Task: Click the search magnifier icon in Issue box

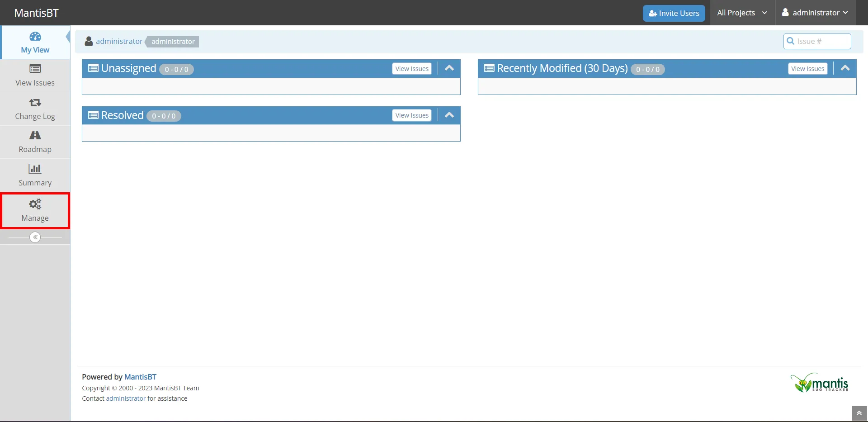Action: click(x=791, y=41)
